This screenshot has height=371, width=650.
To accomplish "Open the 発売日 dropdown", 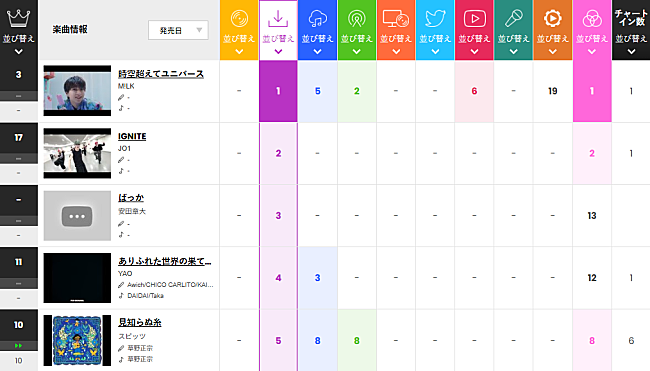I will (178, 30).
